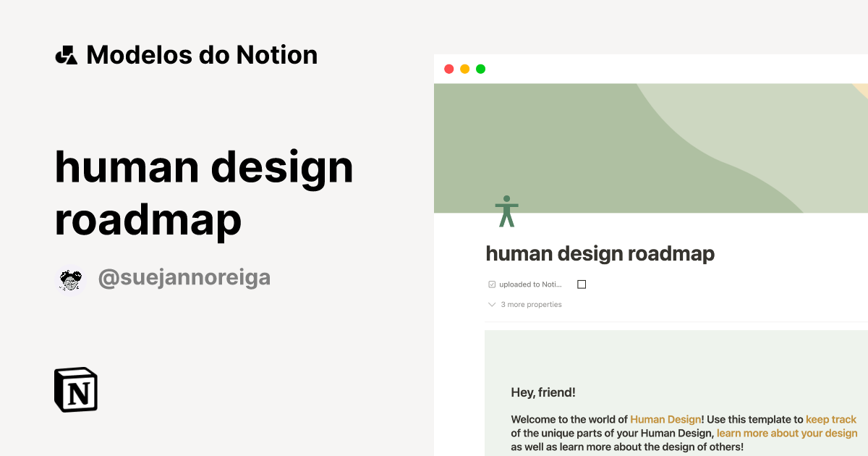Open the 'Human Design' link in orange text

(665, 419)
